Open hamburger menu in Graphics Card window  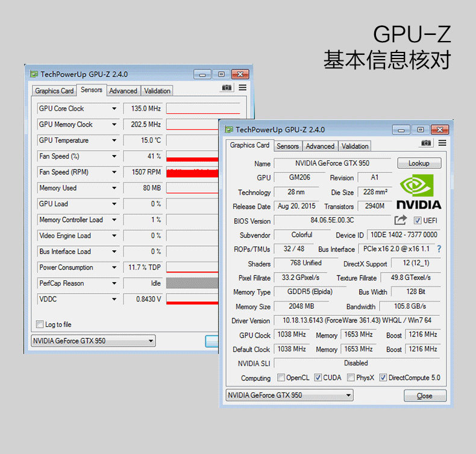coord(442,143)
